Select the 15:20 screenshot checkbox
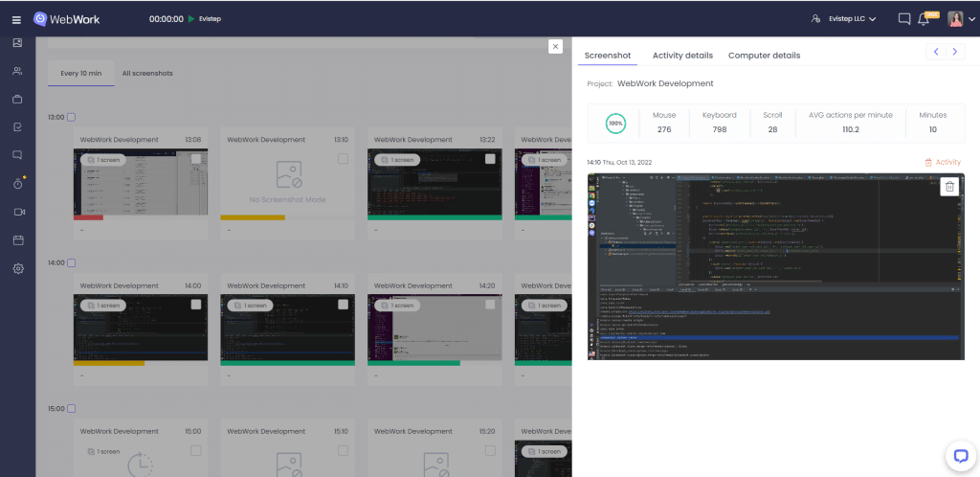 490,450
